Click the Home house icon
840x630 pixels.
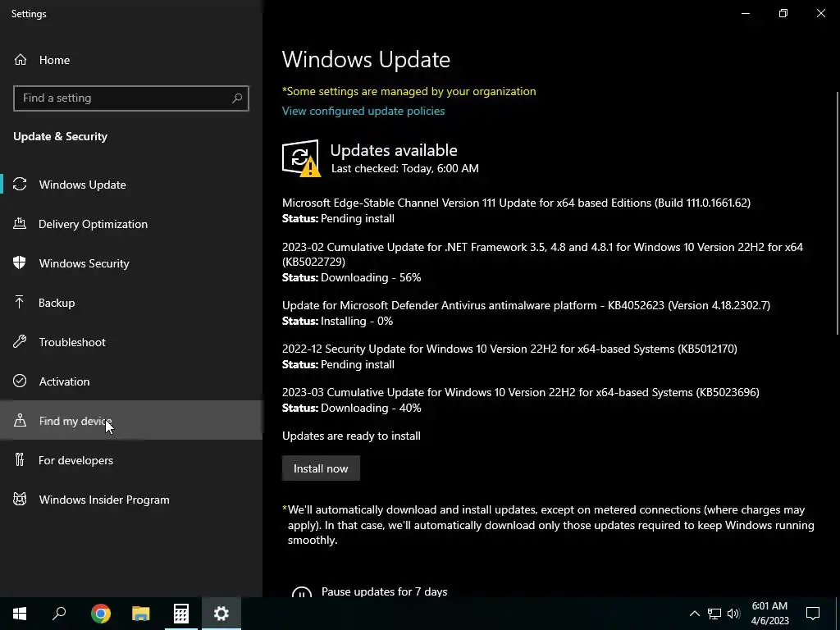21,60
